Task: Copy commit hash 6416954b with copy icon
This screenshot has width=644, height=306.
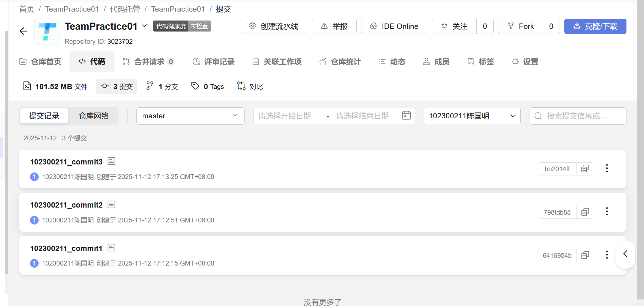Action: 585,255
